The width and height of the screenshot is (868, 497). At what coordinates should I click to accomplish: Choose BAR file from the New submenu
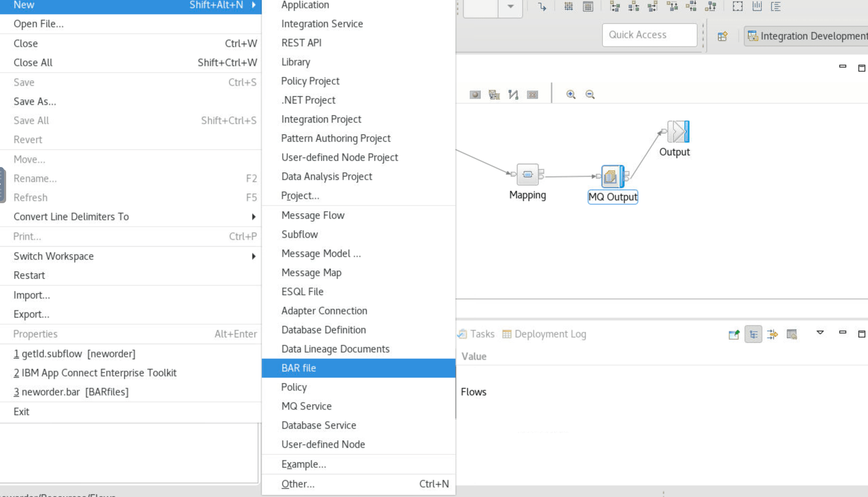[299, 367]
